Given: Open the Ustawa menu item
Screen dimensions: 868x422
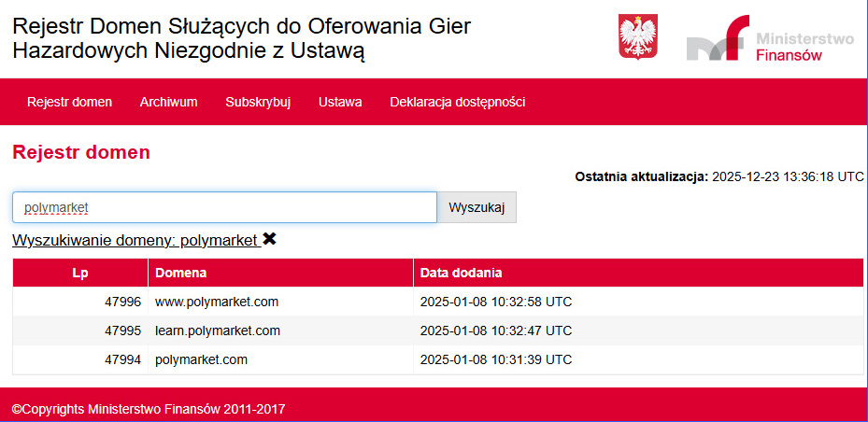Looking at the screenshot, I should (x=340, y=103).
